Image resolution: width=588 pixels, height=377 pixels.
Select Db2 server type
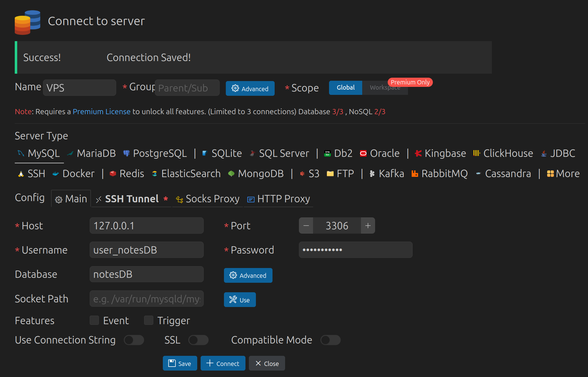click(338, 153)
